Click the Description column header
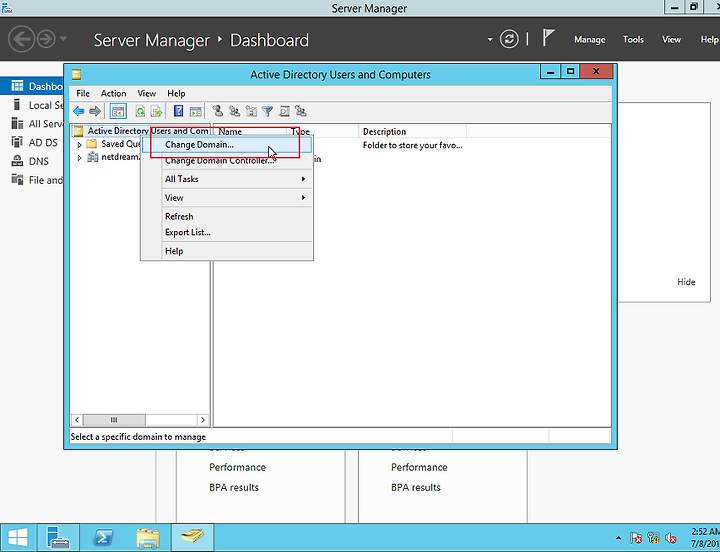 click(412, 132)
